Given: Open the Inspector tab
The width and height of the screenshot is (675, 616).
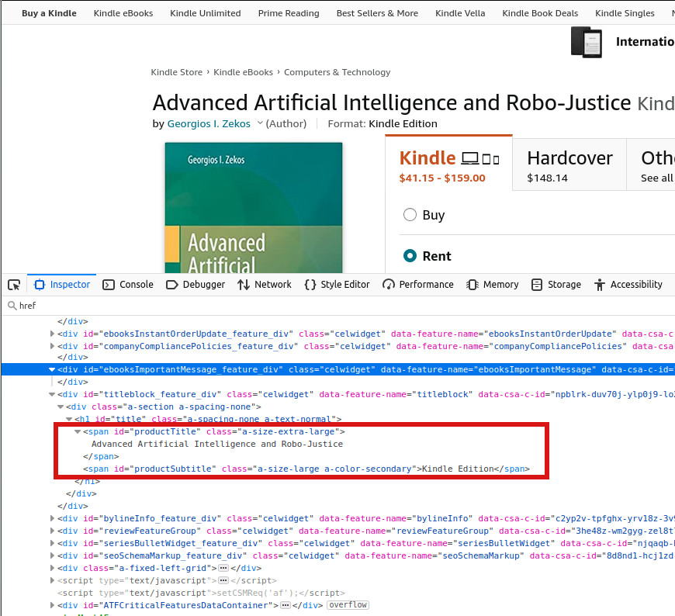Looking at the screenshot, I should click(x=62, y=285).
